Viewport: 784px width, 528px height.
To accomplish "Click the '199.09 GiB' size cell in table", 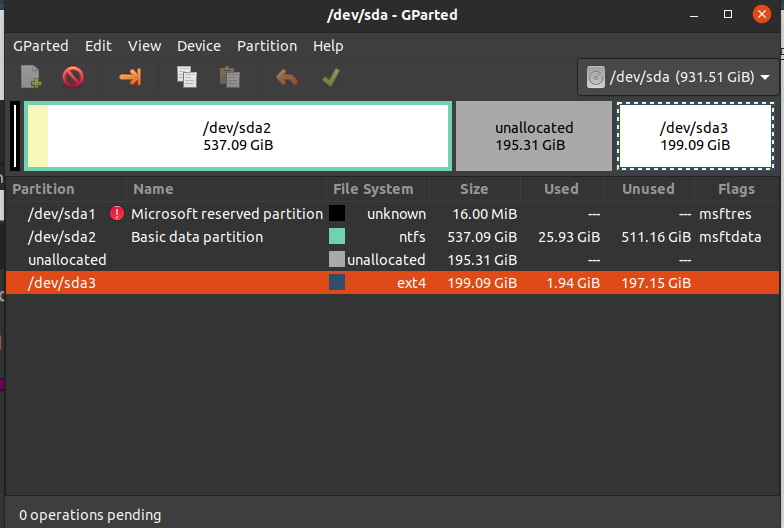I will pos(482,283).
